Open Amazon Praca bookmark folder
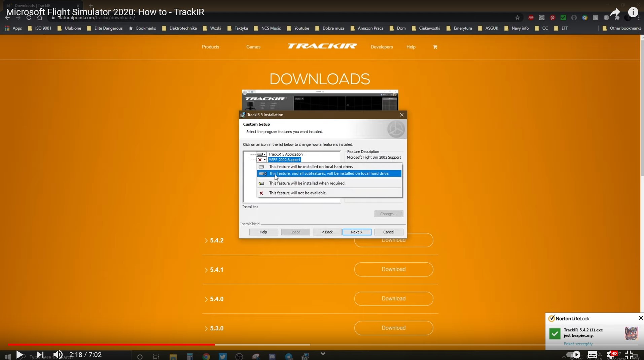This screenshot has width=644, height=360. 367,28
